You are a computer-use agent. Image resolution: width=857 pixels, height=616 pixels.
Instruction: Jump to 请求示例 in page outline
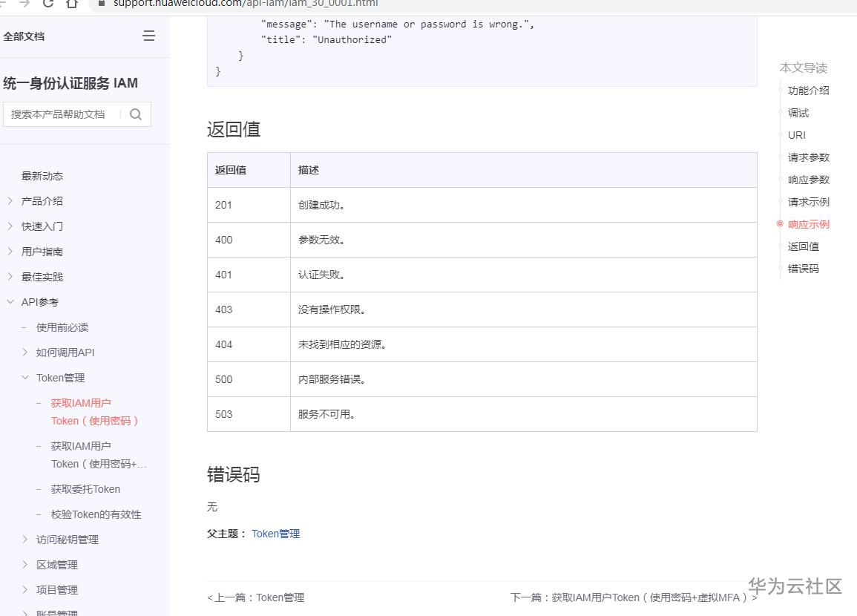808,202
